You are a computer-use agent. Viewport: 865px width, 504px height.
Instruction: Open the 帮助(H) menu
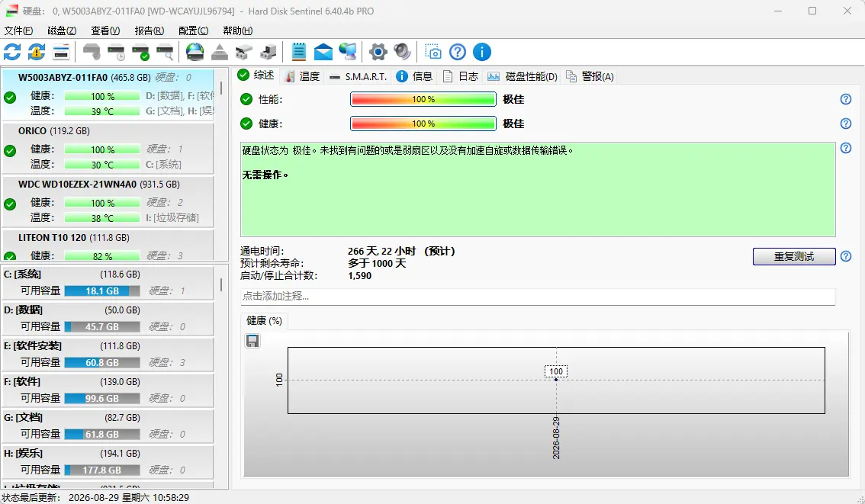point(238,30)
